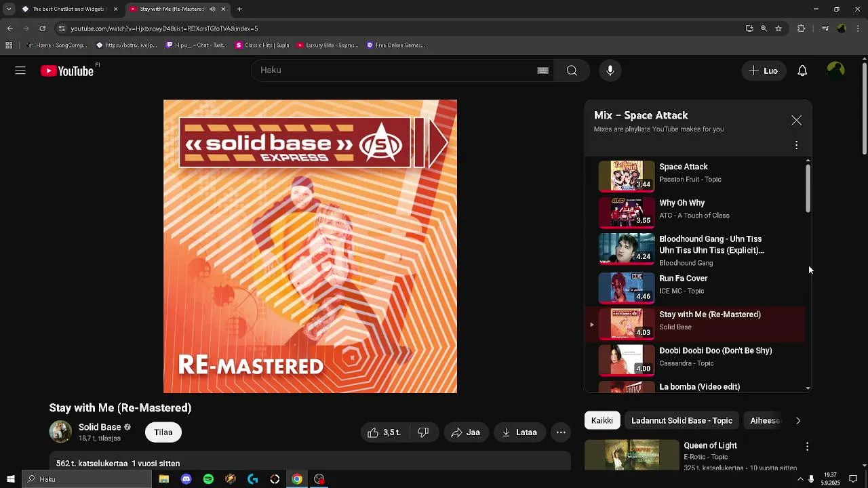
Task: Go back in browser history
Action: coord(9,28)
